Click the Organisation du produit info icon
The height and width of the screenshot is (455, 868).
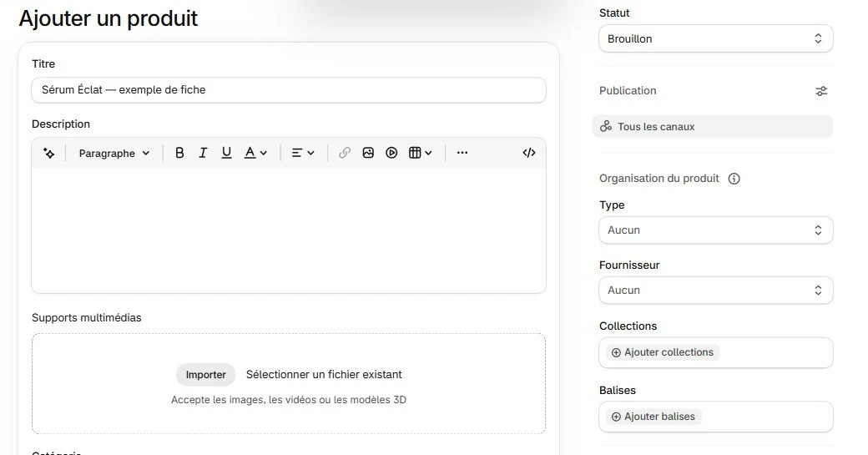pos(734,179)
